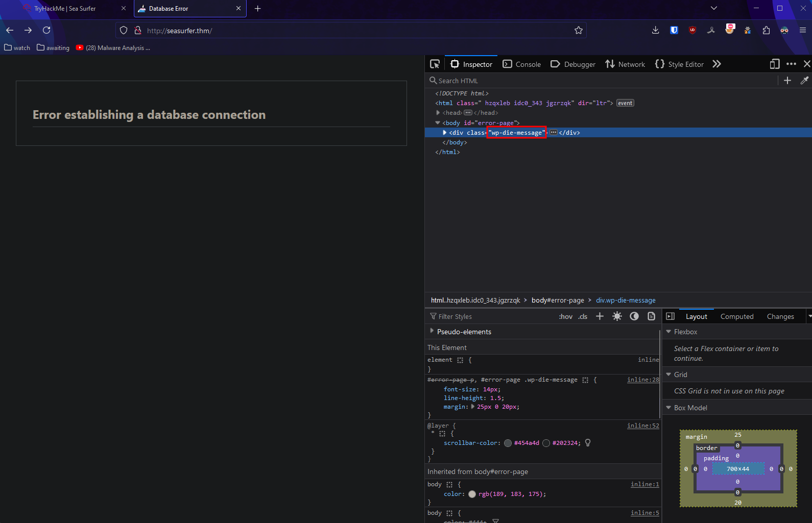Go back in browser history
812x523 pixels.
pyautogui.click(x=10, y=30)
